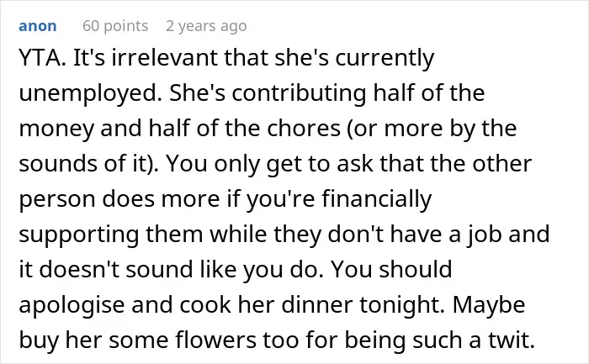Click the phrase sounds of it
This screenshot has height=364, width=589.
(85, 164)
